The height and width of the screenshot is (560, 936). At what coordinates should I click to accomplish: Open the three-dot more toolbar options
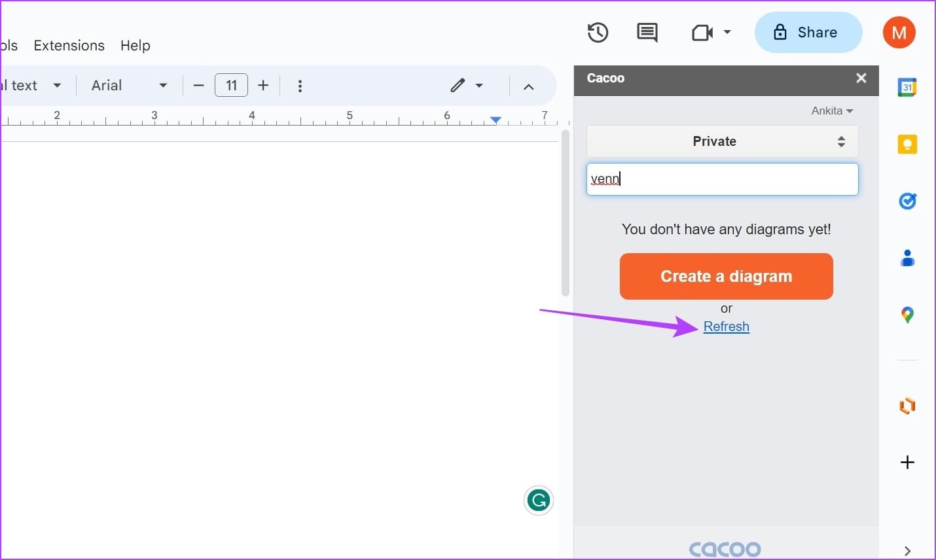(300, 86)
